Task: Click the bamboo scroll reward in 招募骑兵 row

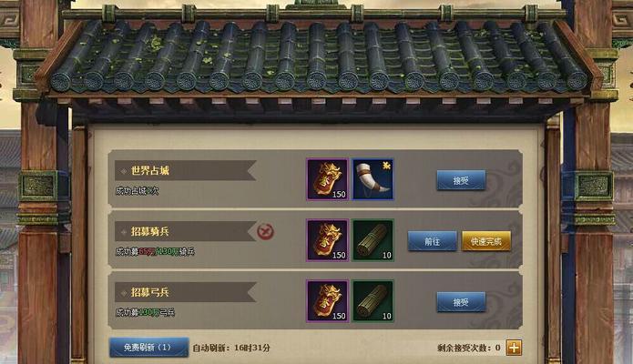Action: tap(373, 240)
